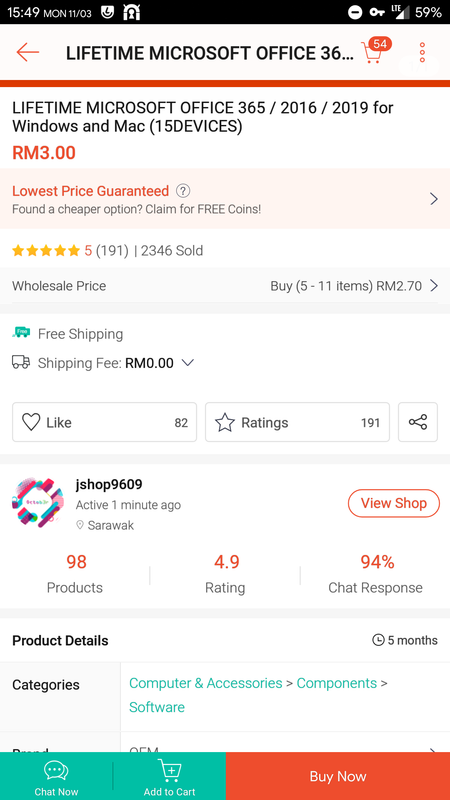Tap the back arrow icon

28,52
